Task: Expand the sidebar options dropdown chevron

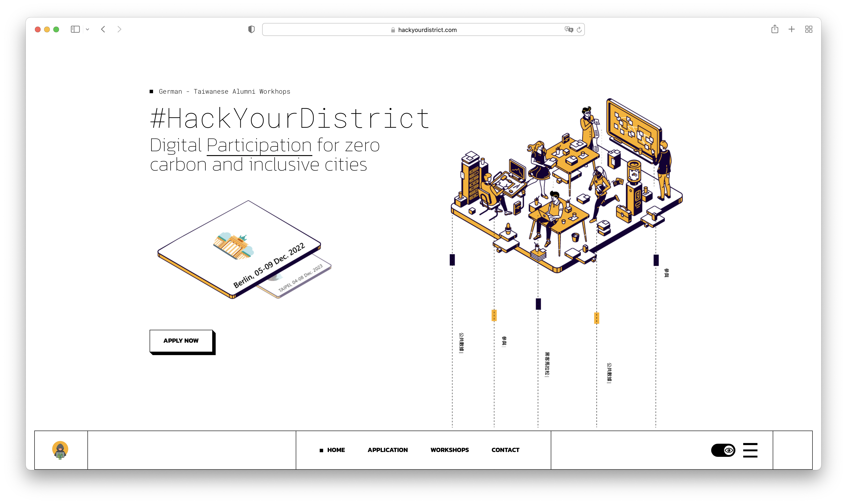Action: [x=88, y=29]
